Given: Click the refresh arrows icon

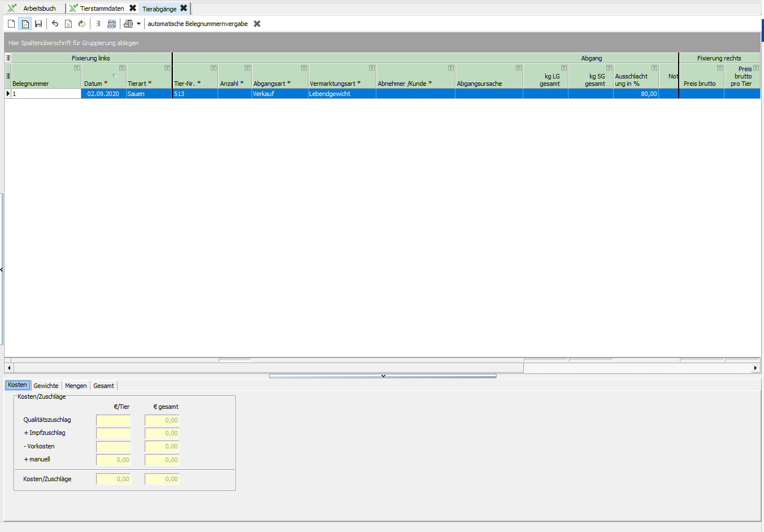Looking at the screenshot, I should pyautogui.click(x=82, y=24).
